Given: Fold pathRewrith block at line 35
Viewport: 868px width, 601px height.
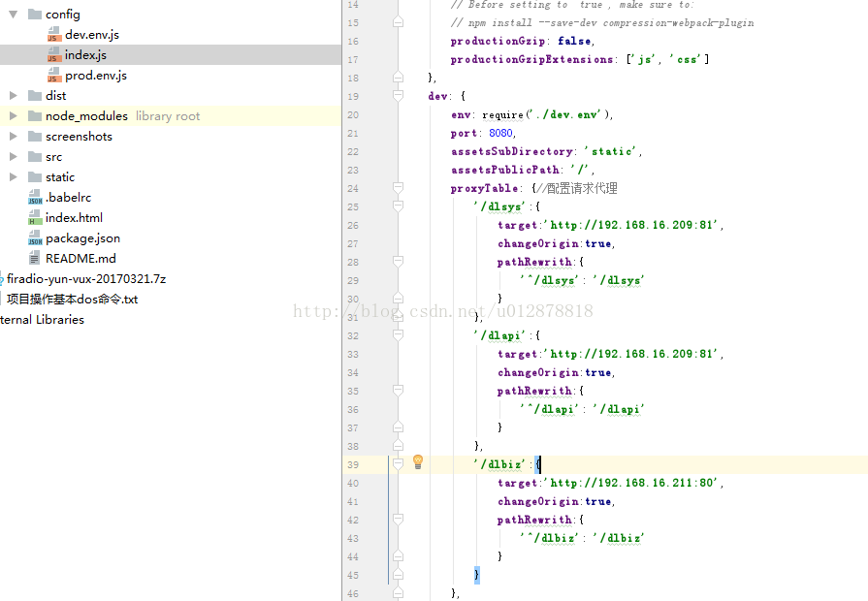Looking at the screenshot, I should click(x=398, y=391).
